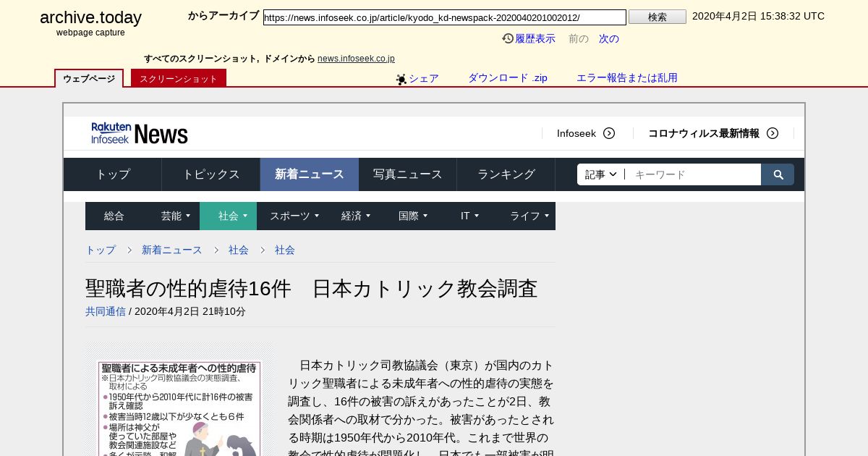This screenshot has height=456, width=868.
Task: Open the news.infoseek.co.jp domain link
Action: pyautogui.click(x=356, y=59)
